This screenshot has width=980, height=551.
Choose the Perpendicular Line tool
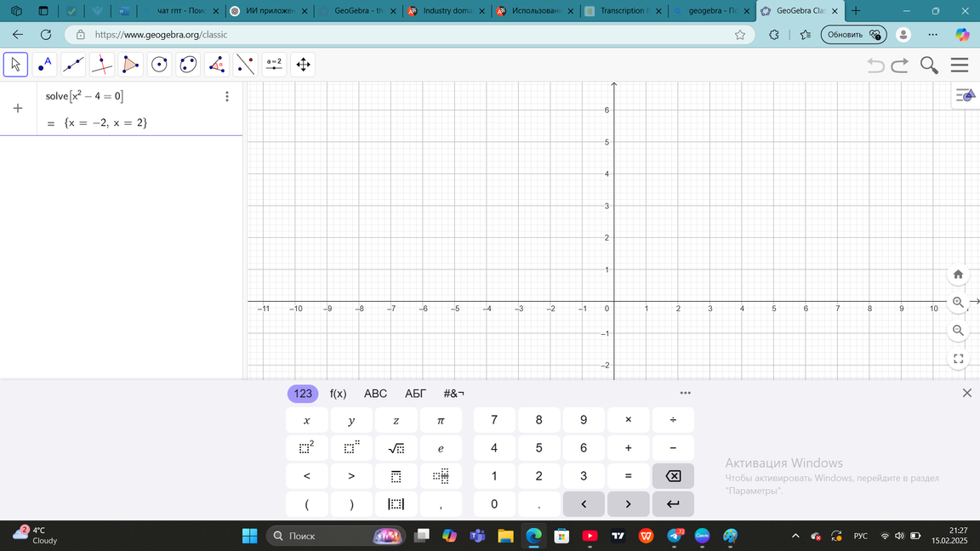102,65
